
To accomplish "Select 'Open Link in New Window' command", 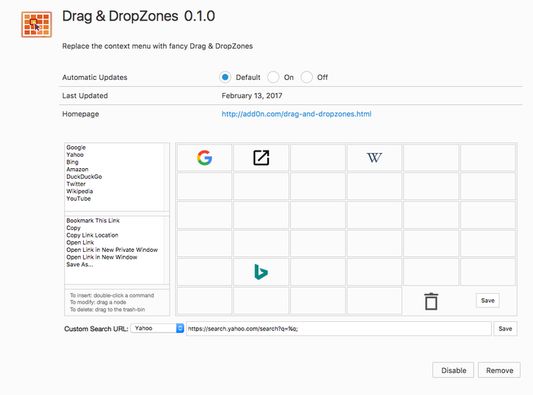I will (x=102, y=257).
